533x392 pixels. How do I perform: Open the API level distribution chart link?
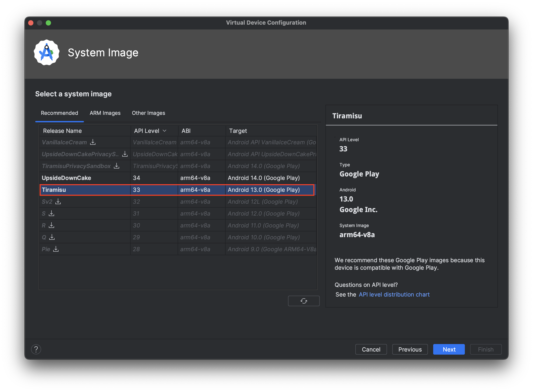pyautogui.click(x=394, y=295)
